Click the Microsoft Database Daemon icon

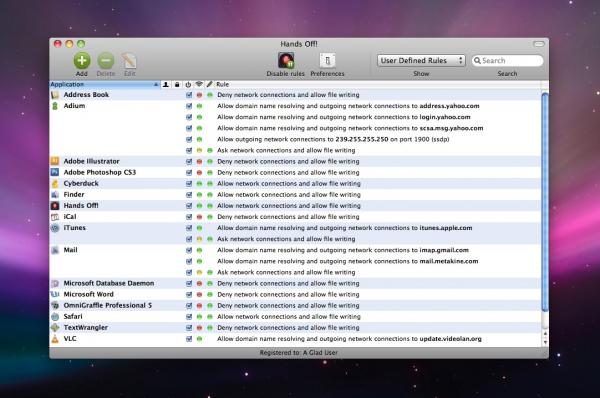55,283
